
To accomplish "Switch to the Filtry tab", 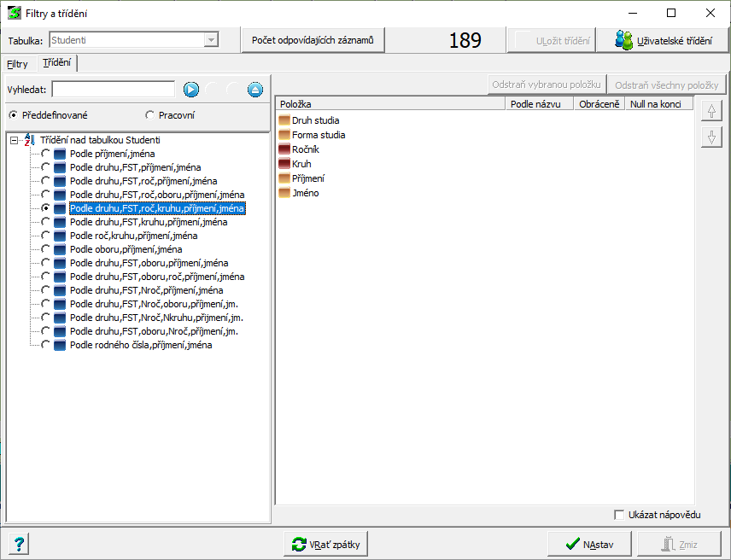I will [x=18, y=64].
